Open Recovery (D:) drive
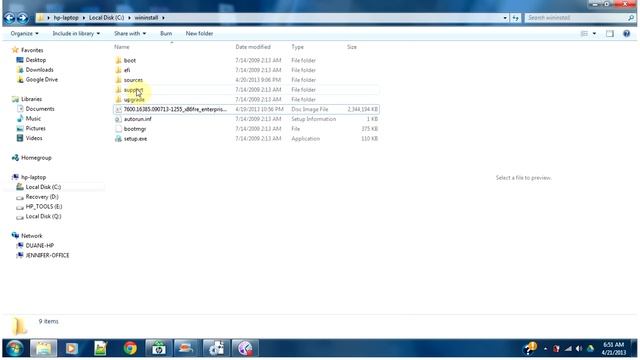The height and width of the screenshot is (360, 640). 42,197
